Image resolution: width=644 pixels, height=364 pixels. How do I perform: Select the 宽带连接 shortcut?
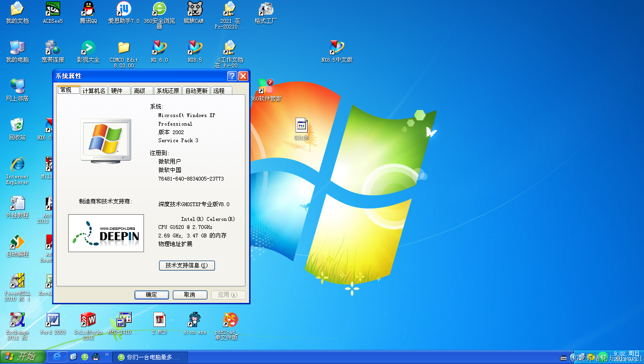[53, 52]
